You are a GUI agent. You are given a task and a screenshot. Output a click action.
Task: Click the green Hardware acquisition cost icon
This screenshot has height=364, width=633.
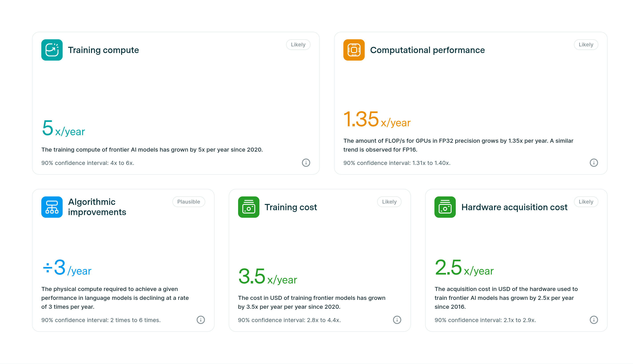tap(445, 207)
